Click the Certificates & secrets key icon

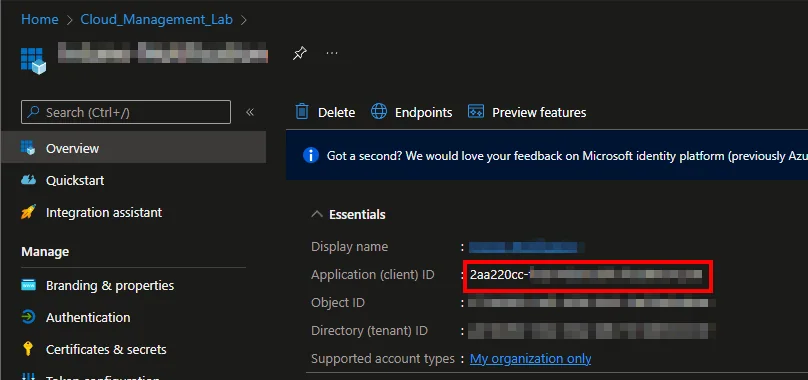pyautogui.click(x=28, y=349)
